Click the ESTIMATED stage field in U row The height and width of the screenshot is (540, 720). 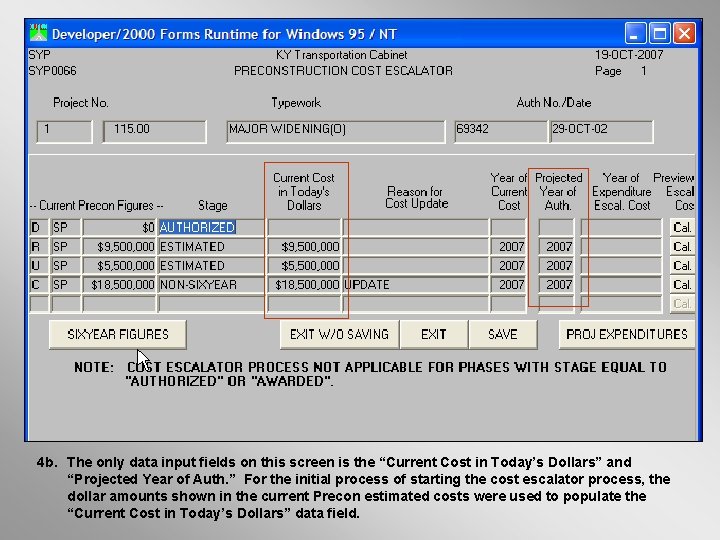point(211,265)
